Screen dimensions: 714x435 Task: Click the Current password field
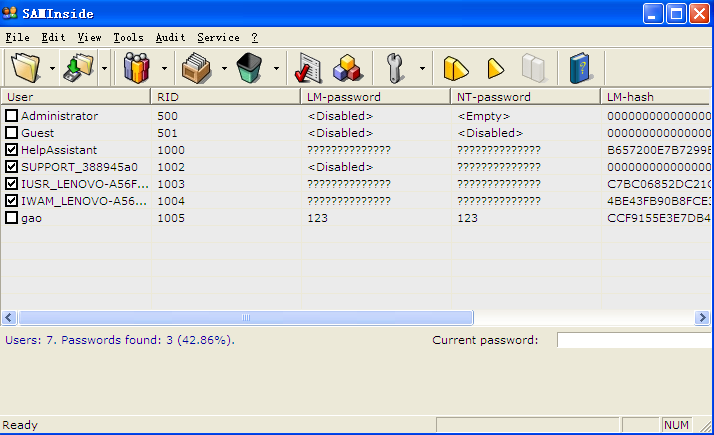(634, 340)
